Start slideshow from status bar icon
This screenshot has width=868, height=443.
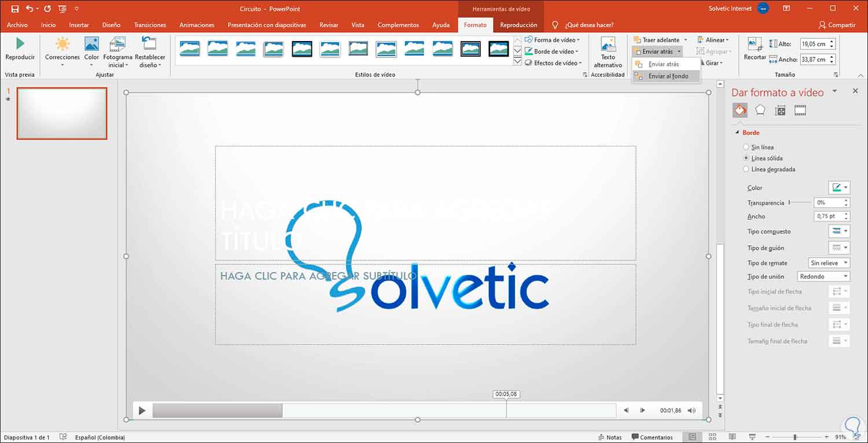click(752, 437)
